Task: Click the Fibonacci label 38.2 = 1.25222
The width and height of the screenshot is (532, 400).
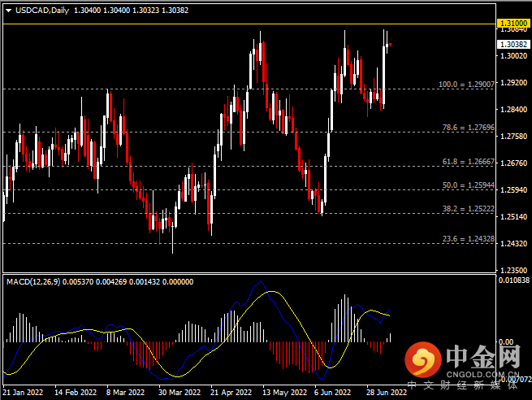Action: pyautogui.click(x=469, y=209)
